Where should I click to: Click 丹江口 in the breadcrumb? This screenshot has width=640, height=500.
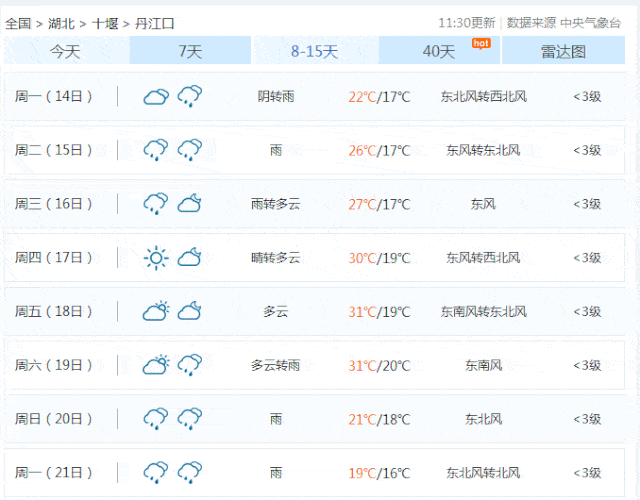click(x=153, y=23)
